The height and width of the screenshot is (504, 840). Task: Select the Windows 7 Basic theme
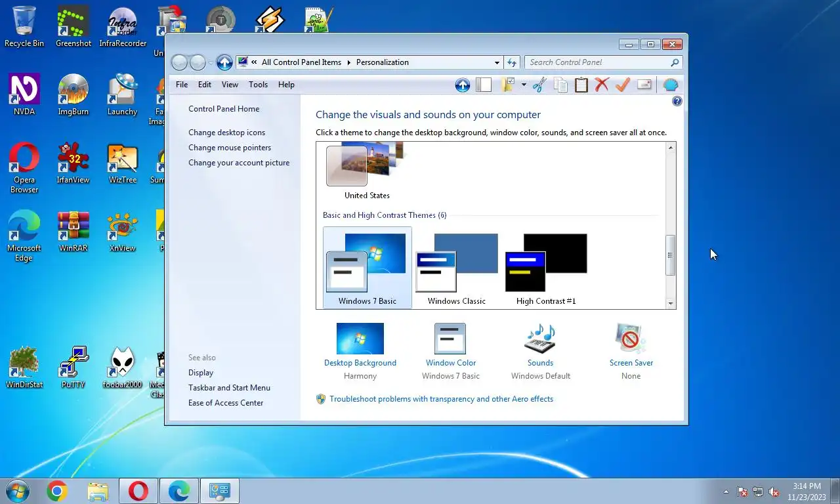coord(367,268)
